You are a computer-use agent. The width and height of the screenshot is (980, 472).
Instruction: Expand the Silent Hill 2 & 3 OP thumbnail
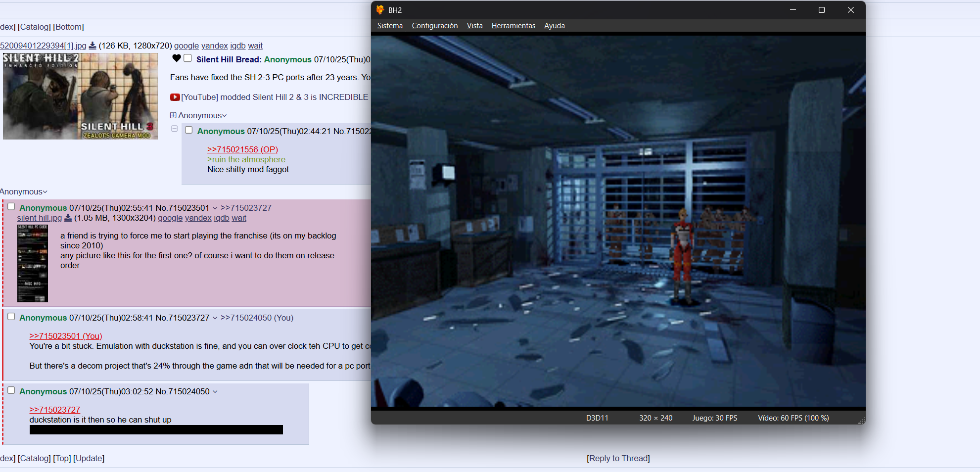coord(80,96)
